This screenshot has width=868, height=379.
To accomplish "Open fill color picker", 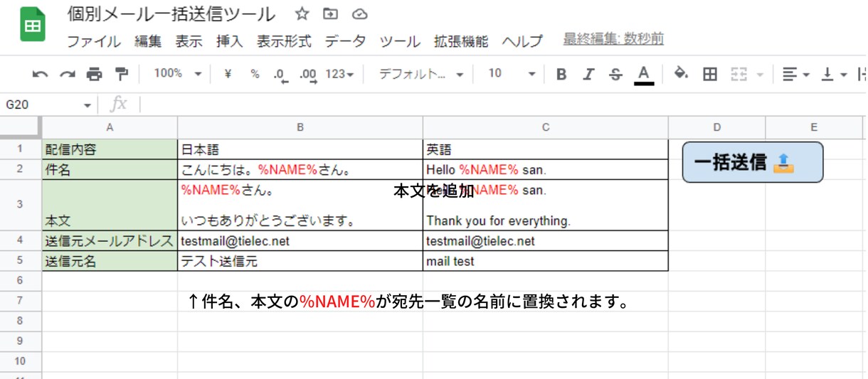I will (x=682, y=74).
